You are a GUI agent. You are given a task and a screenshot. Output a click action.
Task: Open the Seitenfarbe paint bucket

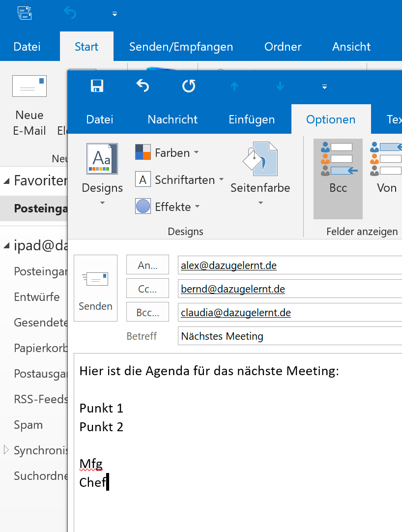click(260, 159)
